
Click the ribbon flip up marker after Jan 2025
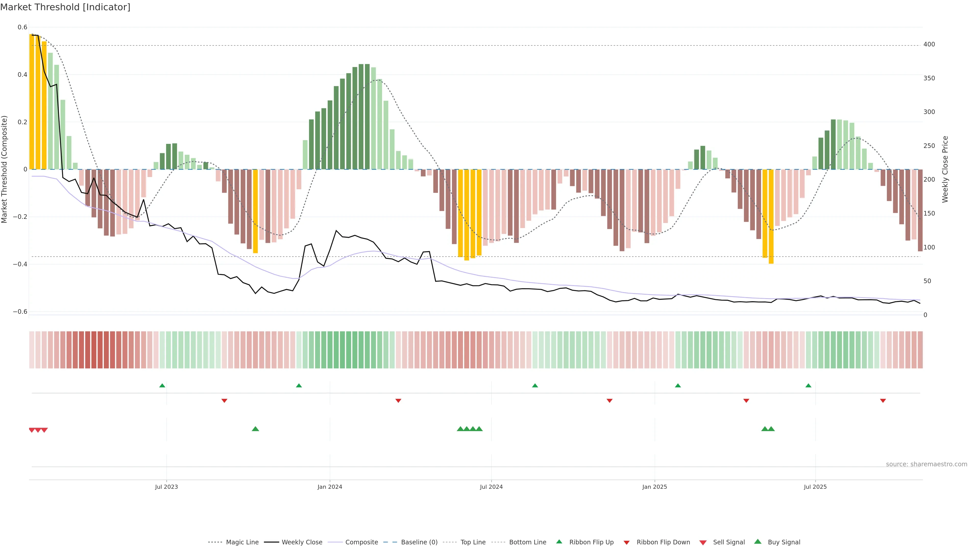point(678,386)
